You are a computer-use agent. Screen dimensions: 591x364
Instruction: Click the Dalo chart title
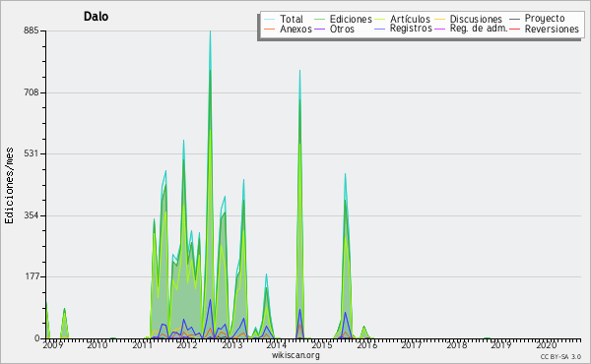tap(96, 17)
